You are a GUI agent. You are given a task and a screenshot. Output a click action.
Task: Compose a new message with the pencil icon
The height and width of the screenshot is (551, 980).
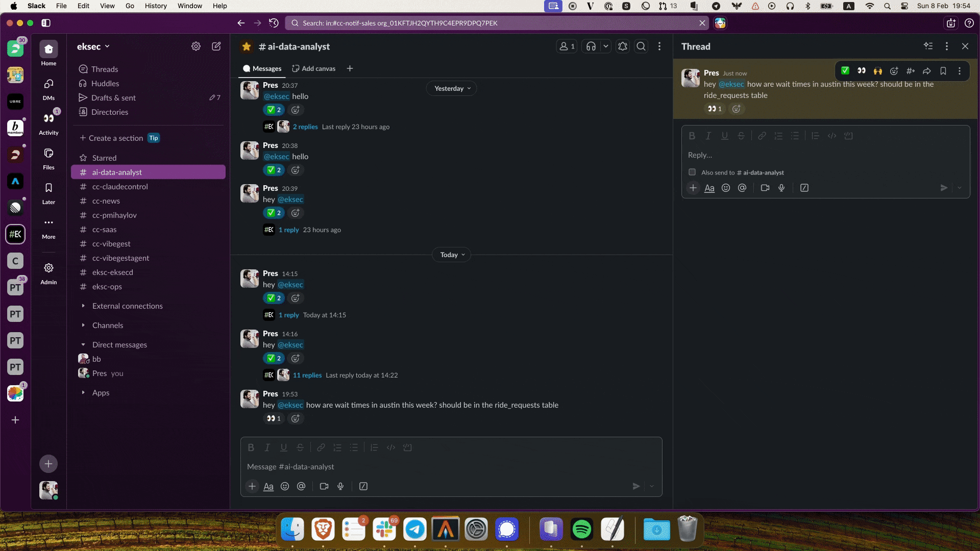pos(216,46)
